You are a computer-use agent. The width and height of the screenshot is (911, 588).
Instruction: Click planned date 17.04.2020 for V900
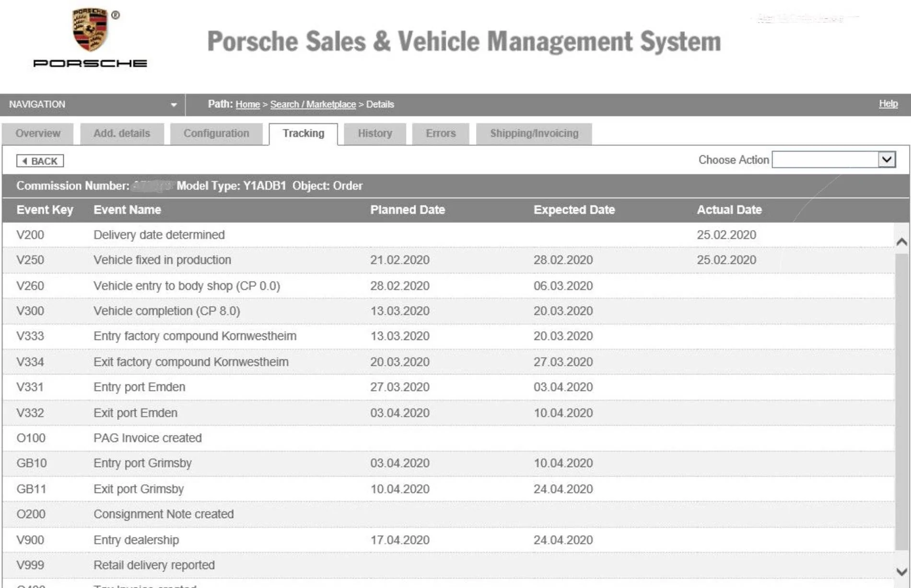(400, 540)
